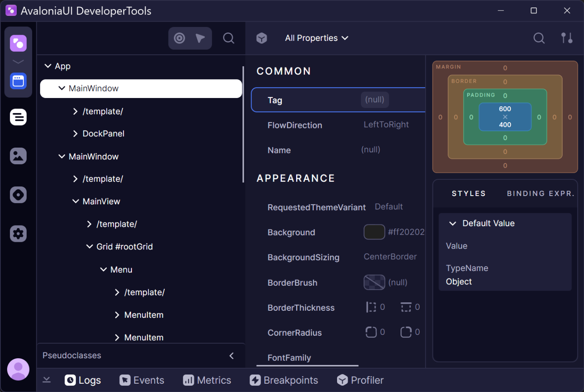Search the element tree
584x392 pixels.
[x=229, y=38]
